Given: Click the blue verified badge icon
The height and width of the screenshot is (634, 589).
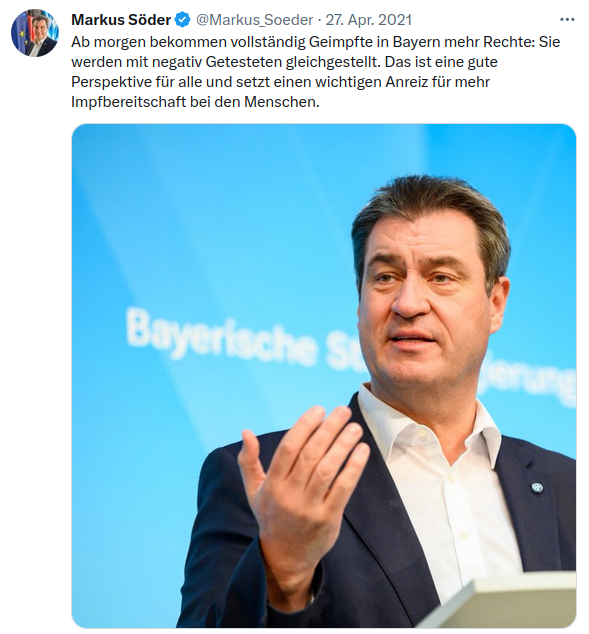Looking at the screenshot, I should (x=183, y=20).
